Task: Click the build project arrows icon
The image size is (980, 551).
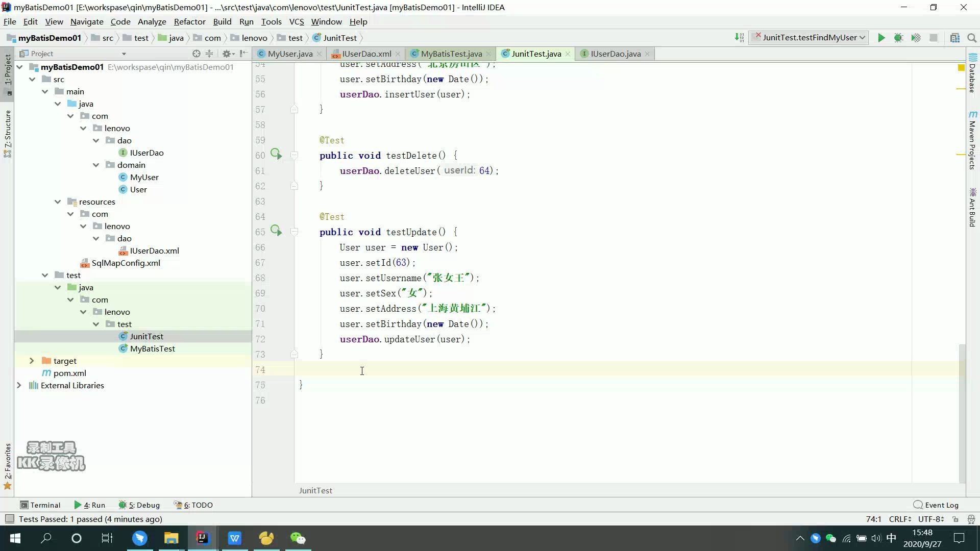Action: point(739,38)
